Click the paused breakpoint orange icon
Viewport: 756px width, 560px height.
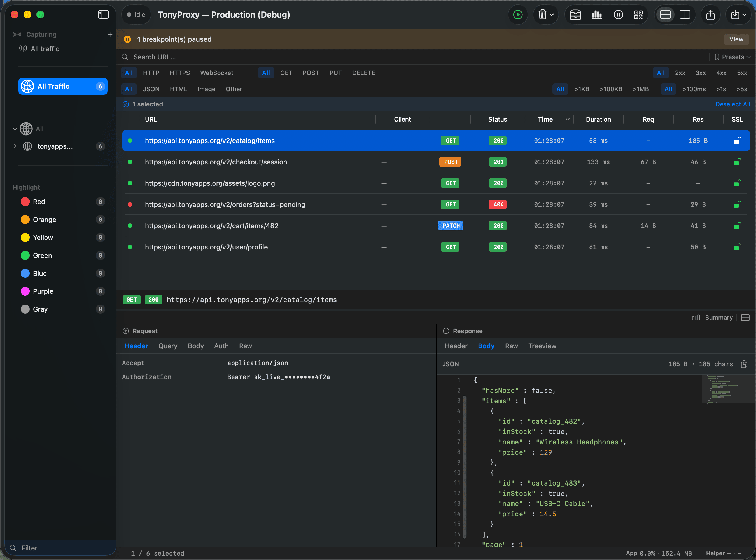127,39
